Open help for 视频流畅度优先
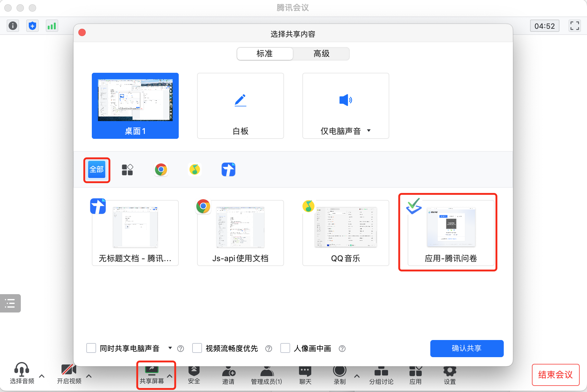The height and width of the screenshot is (392, 587). (x=269, y=349)
